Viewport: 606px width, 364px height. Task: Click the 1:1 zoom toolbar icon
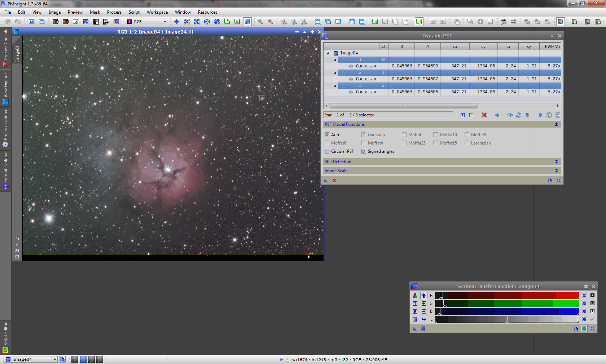tap(284, 22)
